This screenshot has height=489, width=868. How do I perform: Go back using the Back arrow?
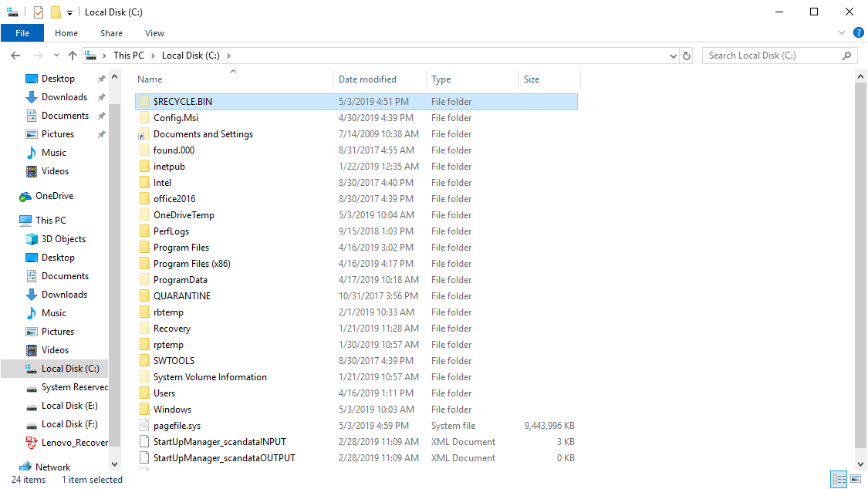click(x=15, y=56)
